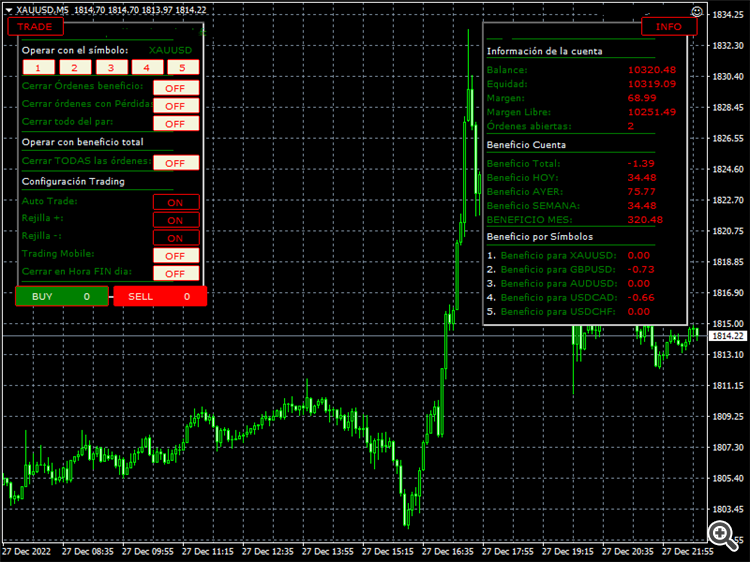Toggle Cerrar Órdenes beneficio switch
This screenshot has height=562, width=750.
[x=176, y=88]
